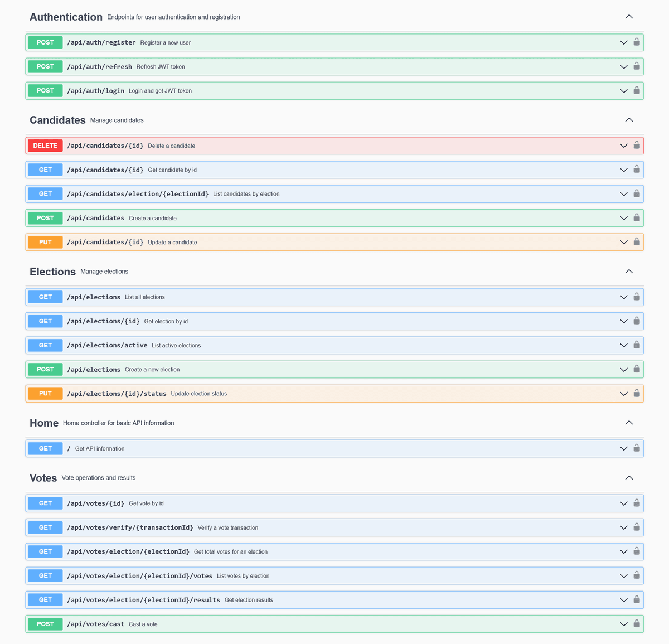
Task: Click the padlock on POST /api/auth/register
Action: click(x=636, y=42)
